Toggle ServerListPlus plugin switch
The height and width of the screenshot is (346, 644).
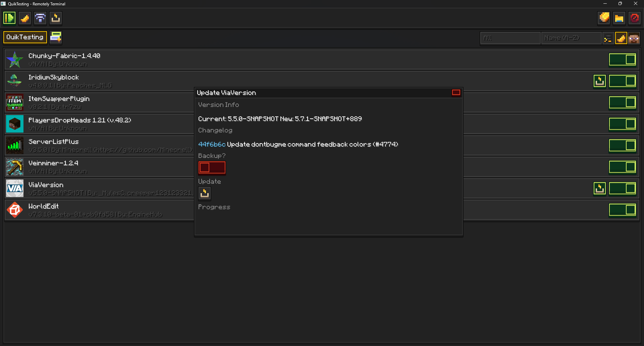tap(623, 146)
